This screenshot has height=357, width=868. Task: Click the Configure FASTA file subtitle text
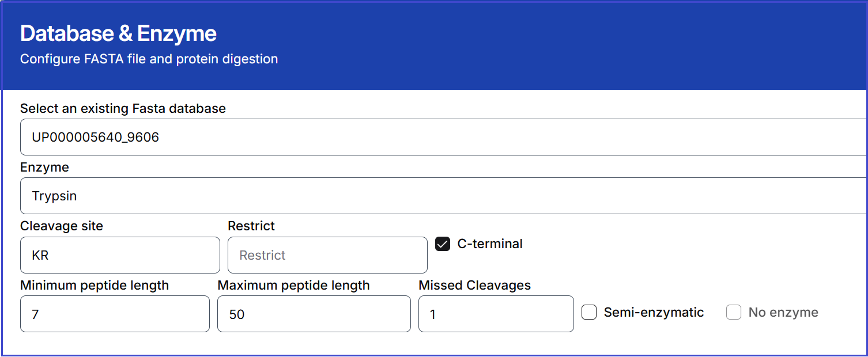tap(149, 59)
